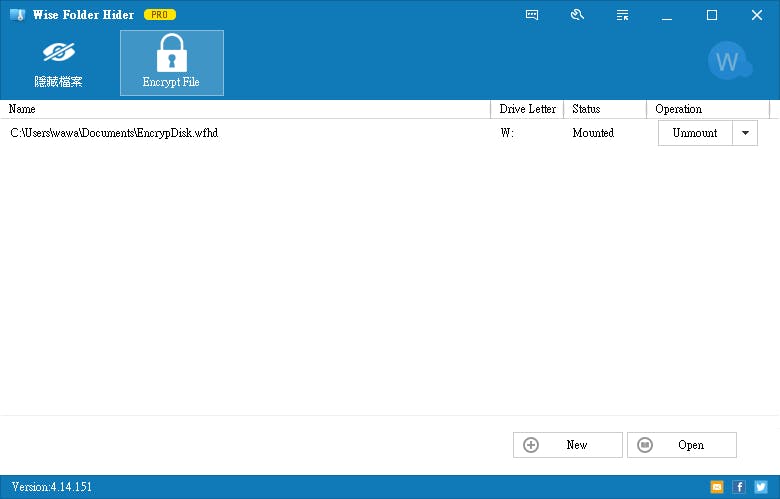Click the Status column header
The image size is (780, 499).
[605, 109]
